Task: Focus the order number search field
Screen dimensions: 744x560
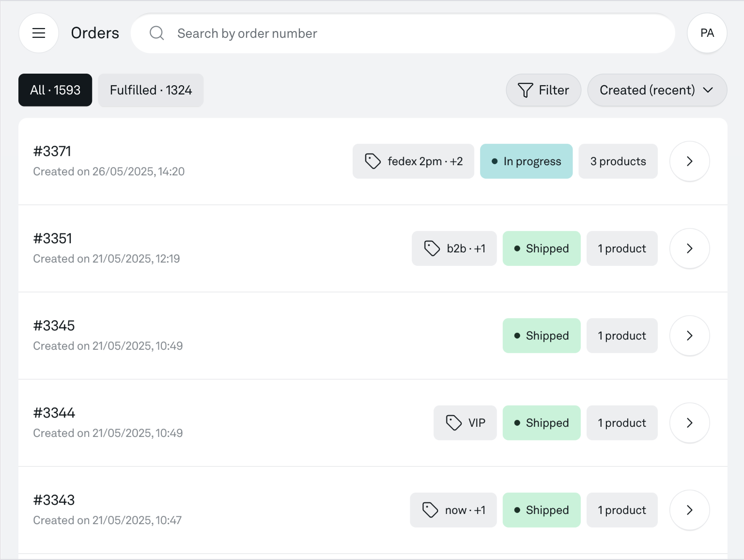Action: click(x=403, y=33)
